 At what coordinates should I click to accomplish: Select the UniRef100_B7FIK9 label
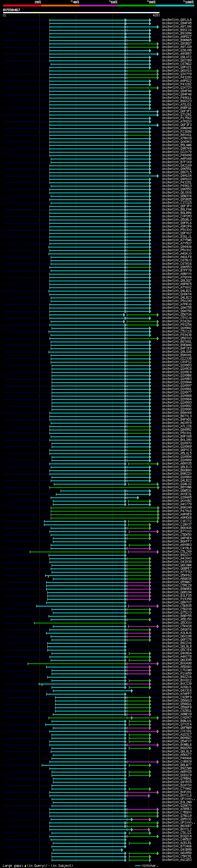tap(177, 162)
